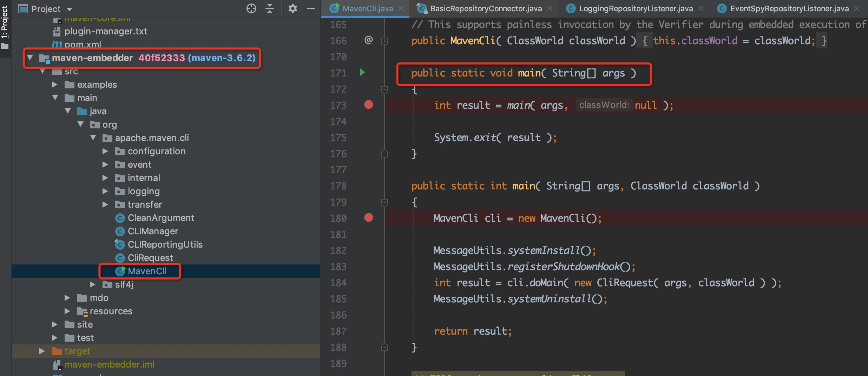Click the 1: Project side tool tab
868x376 pixels.
(x=5, y=27)
